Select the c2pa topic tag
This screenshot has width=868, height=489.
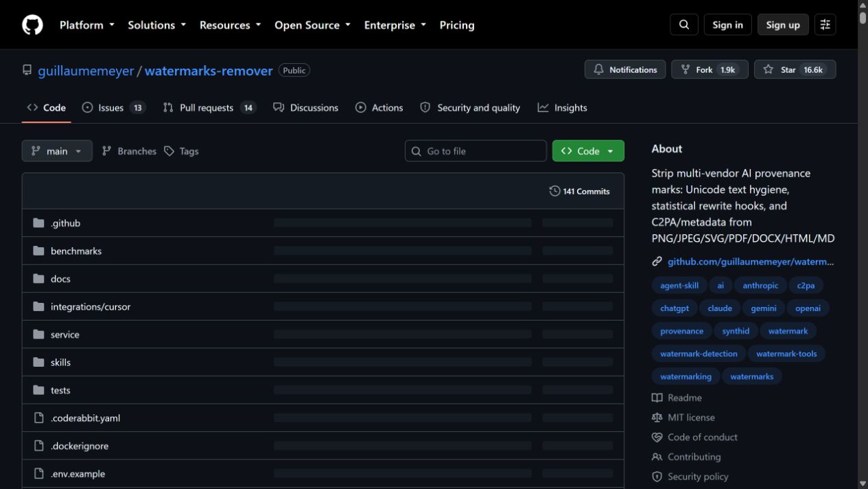tap(806, 286)
